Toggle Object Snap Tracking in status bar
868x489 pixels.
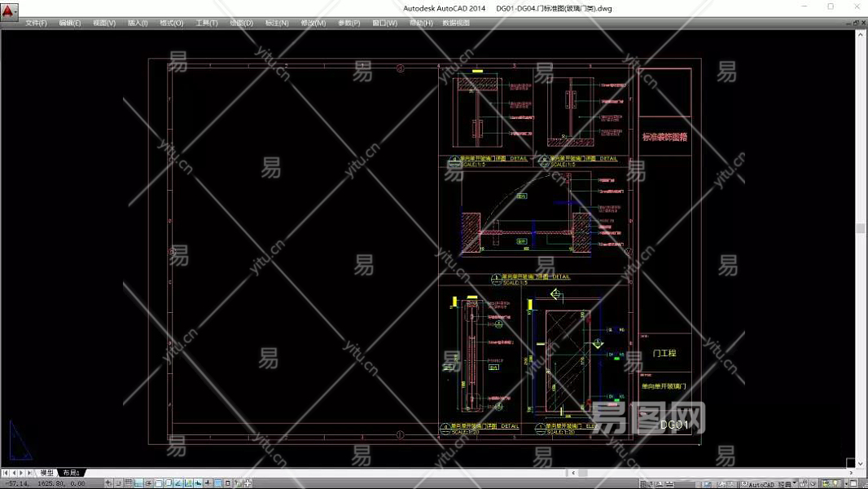[178, 483]
